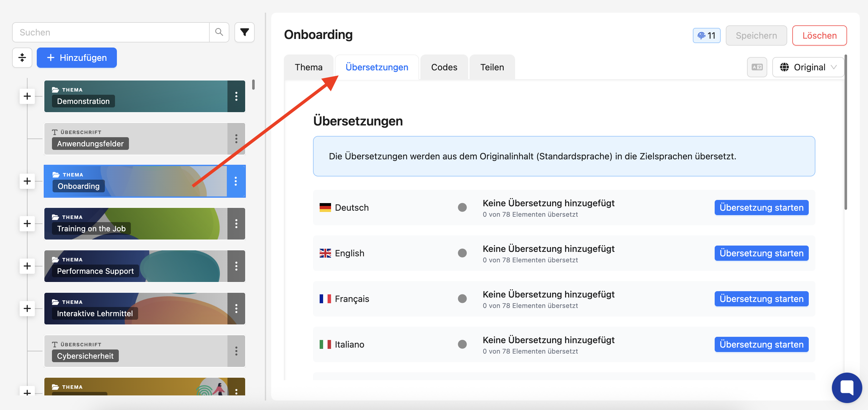Open the filter funnel button
868x410 pixels.
(244, 32)
